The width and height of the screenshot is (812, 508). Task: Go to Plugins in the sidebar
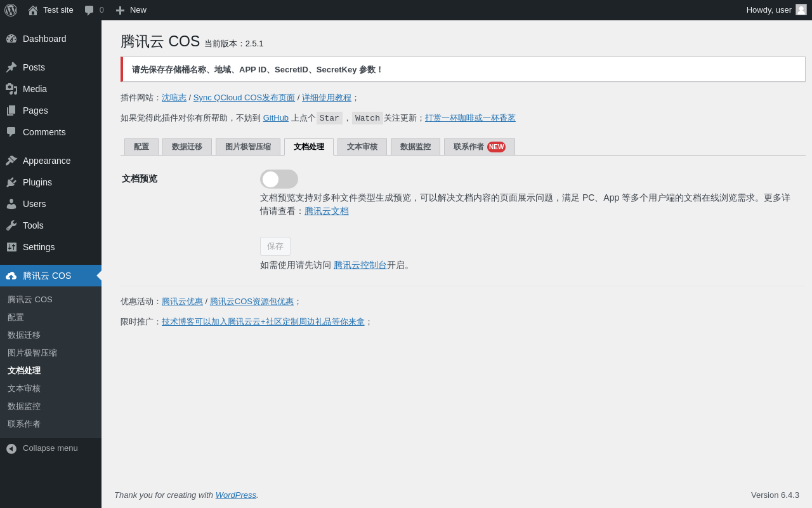point(51,182)
